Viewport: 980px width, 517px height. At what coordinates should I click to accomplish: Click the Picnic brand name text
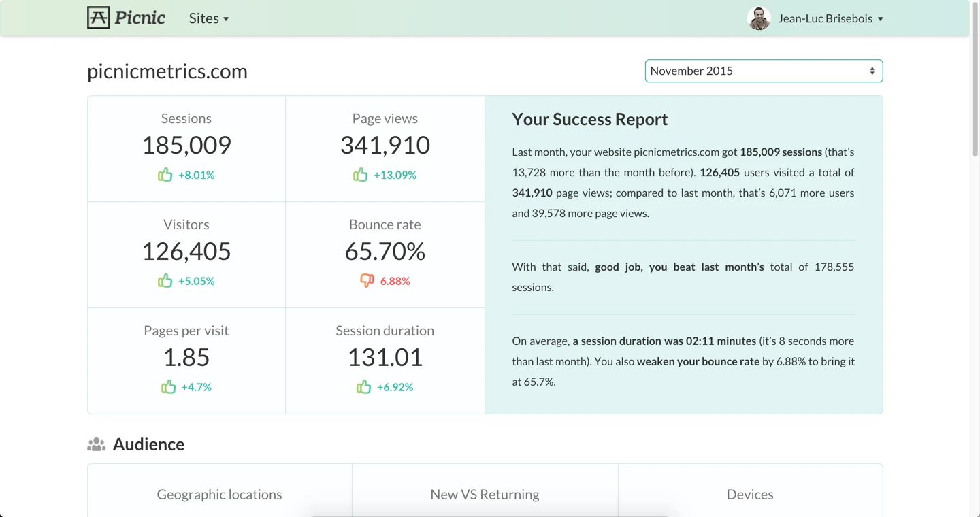tap(140, 18)
